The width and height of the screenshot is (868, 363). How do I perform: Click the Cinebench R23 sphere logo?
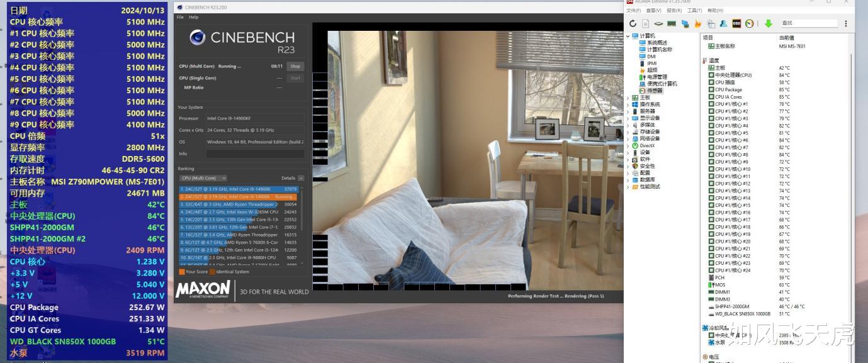(197, 38)
